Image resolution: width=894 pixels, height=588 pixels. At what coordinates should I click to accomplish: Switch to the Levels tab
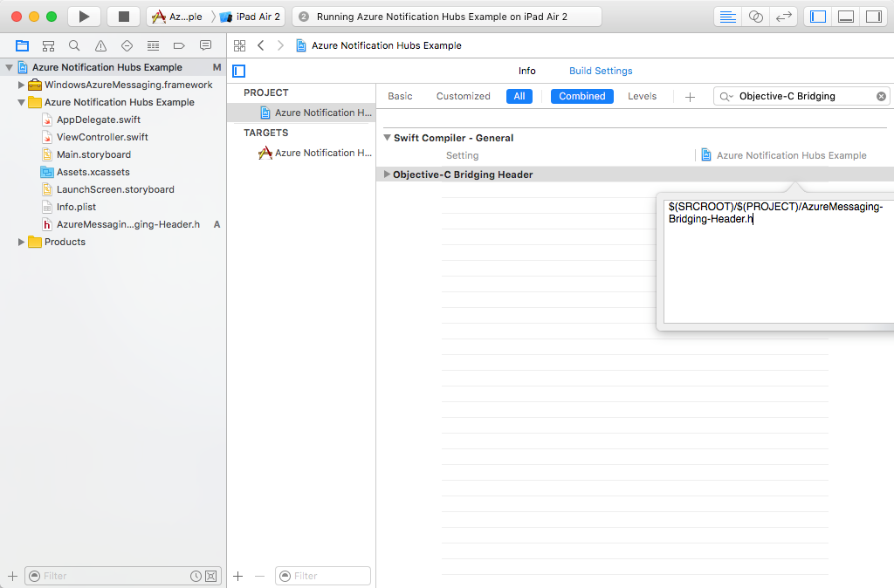(642, 96)
